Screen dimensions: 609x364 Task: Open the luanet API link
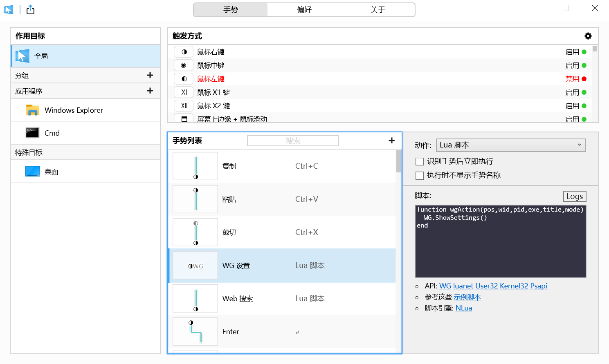[x=463, y=286]
